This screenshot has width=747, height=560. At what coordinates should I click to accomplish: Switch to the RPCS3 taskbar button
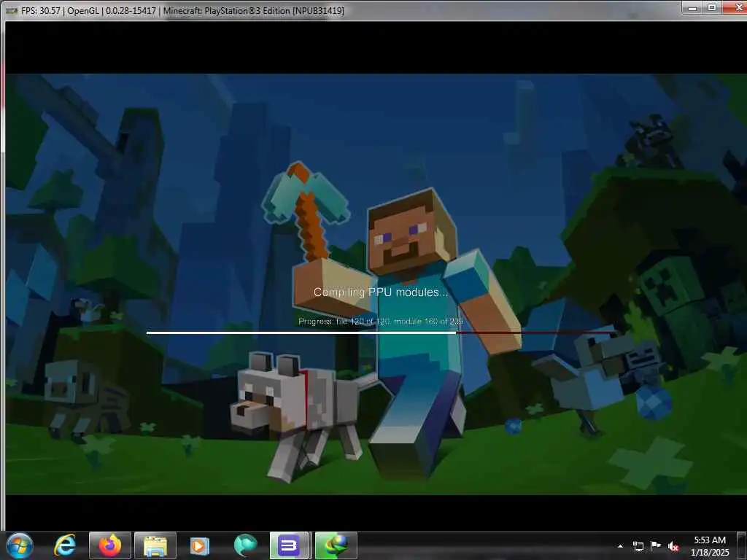pyautogui.click(x=290, y=545)
